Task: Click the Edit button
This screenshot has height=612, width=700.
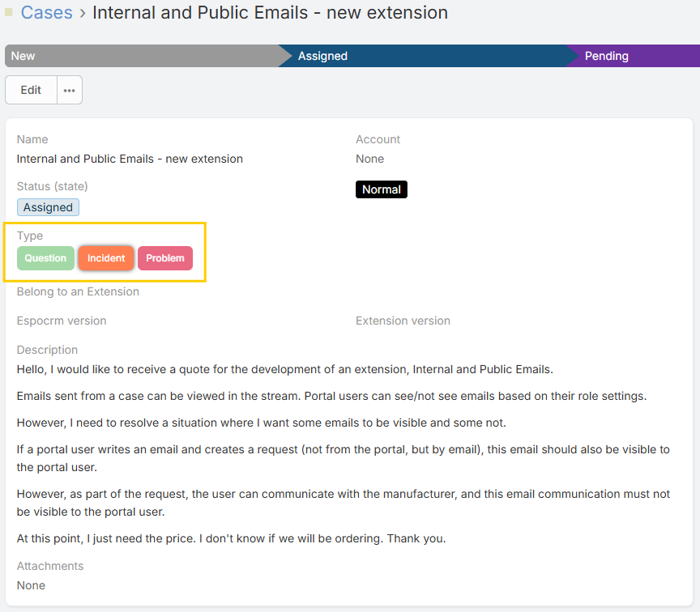Action: [31, 90]
